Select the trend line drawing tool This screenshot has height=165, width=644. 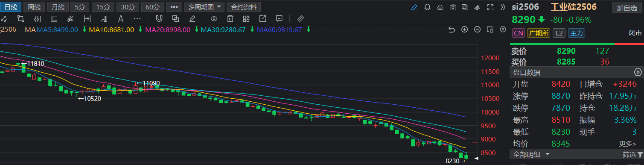[4, 18]
